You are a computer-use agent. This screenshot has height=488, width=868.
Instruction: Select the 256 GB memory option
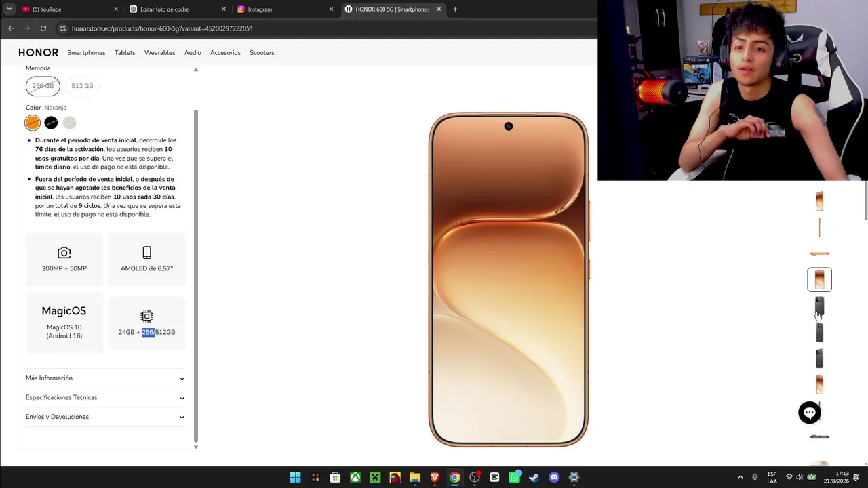43,86
